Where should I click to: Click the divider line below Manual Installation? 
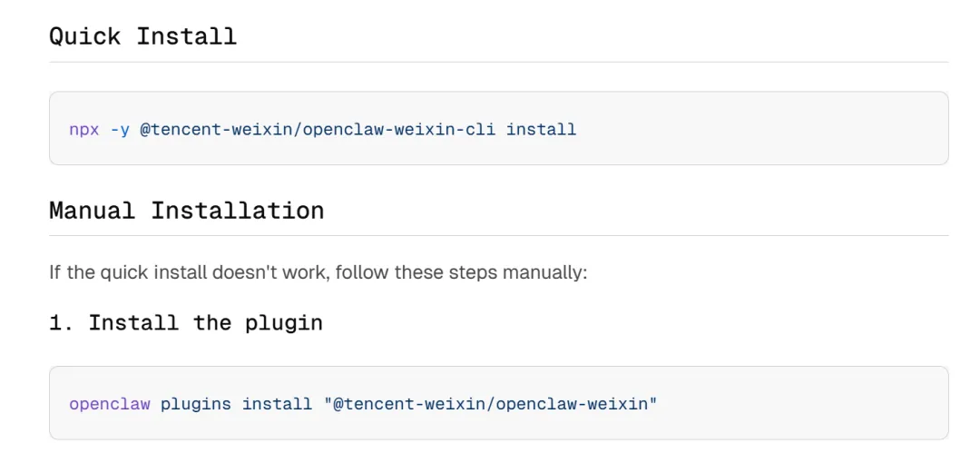[498, 236]
